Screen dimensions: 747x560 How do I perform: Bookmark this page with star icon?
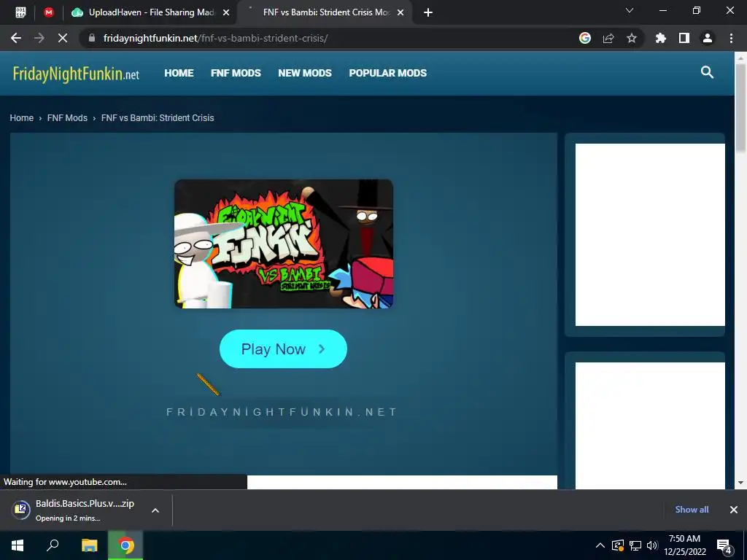click(632, 38)
